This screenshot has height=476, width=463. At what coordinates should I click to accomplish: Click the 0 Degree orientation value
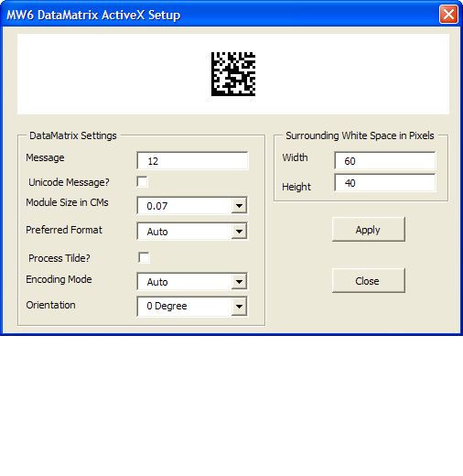[x=167, y=306]
